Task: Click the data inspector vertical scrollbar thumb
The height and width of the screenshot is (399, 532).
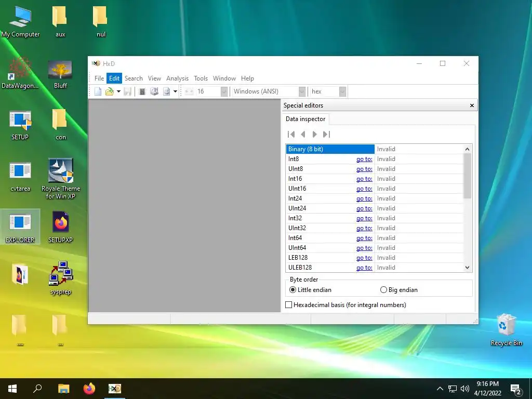Action: pyautogui.click(x=467, y=176)
